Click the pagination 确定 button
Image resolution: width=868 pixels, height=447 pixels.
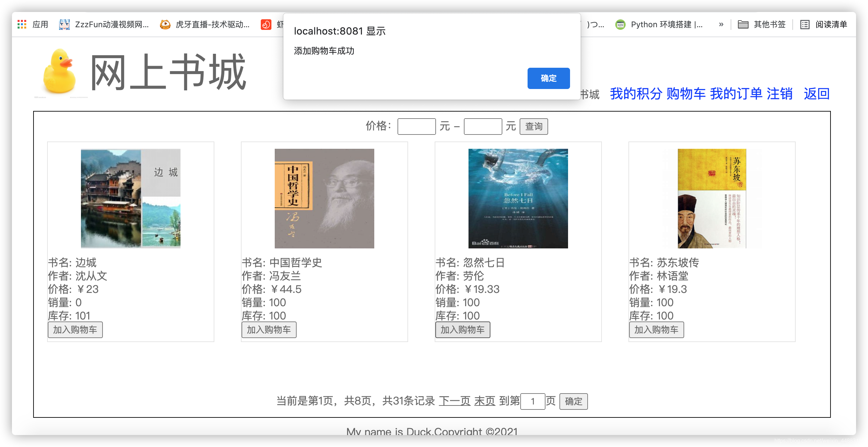point(573,401)
